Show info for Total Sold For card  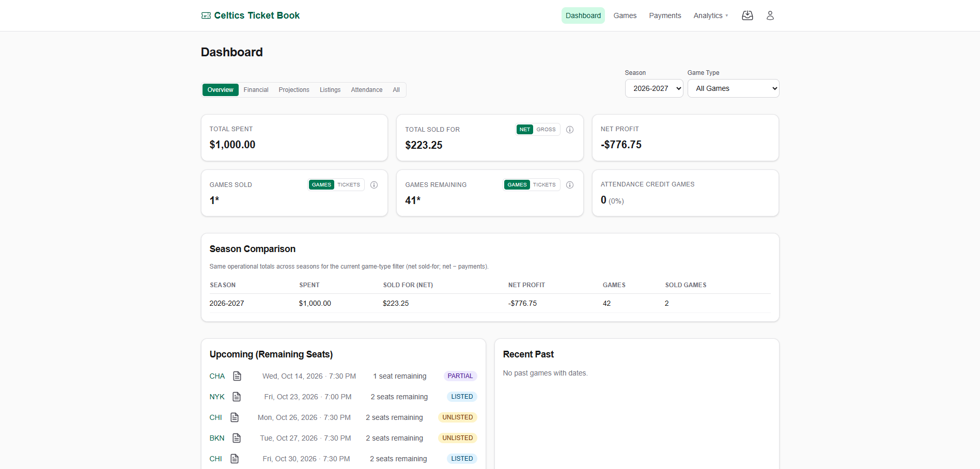tap(570, 130)
